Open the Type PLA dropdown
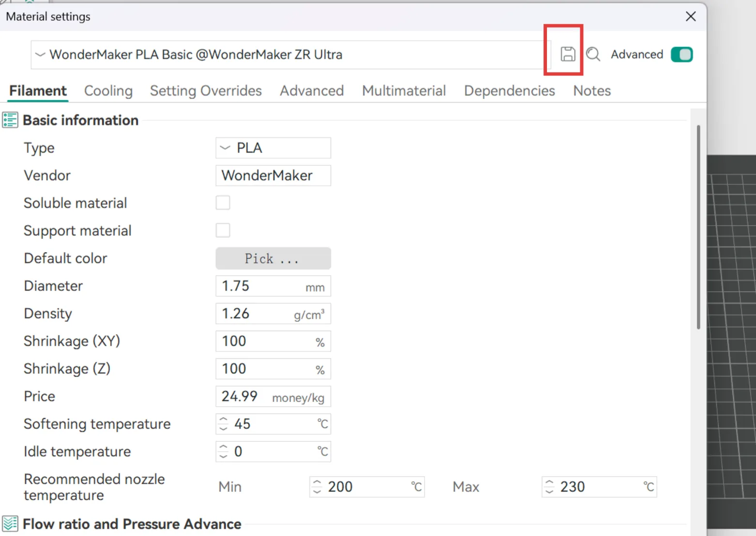The height and width of the screenshot is (536, 756). point(273,148)
